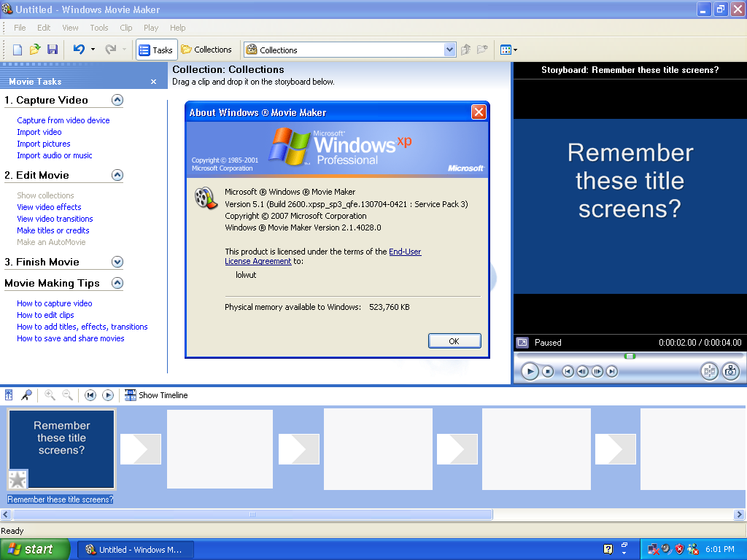Close the About Windows Movie Maker dialog
Image resolution: width=747 pixels, height=560 pixels.
pyautogui.click(x=479, y=112)
